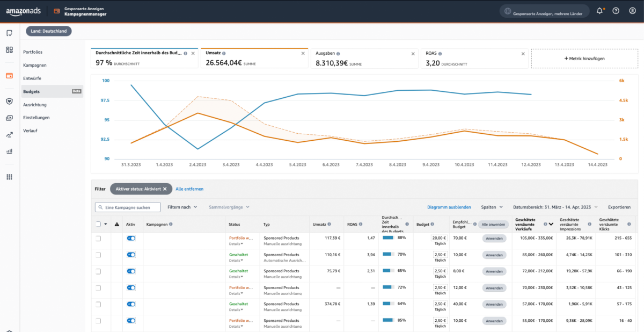Expand Details under Geschaltet in 75,79 € row

coord(237,277)
